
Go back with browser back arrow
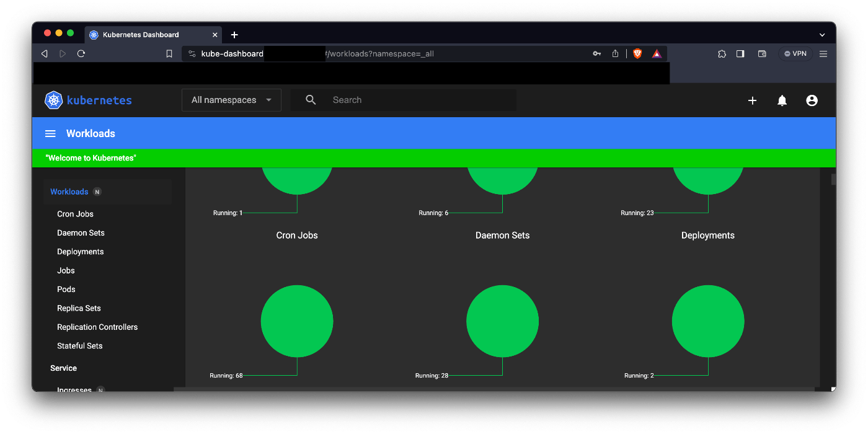point(45,54)
